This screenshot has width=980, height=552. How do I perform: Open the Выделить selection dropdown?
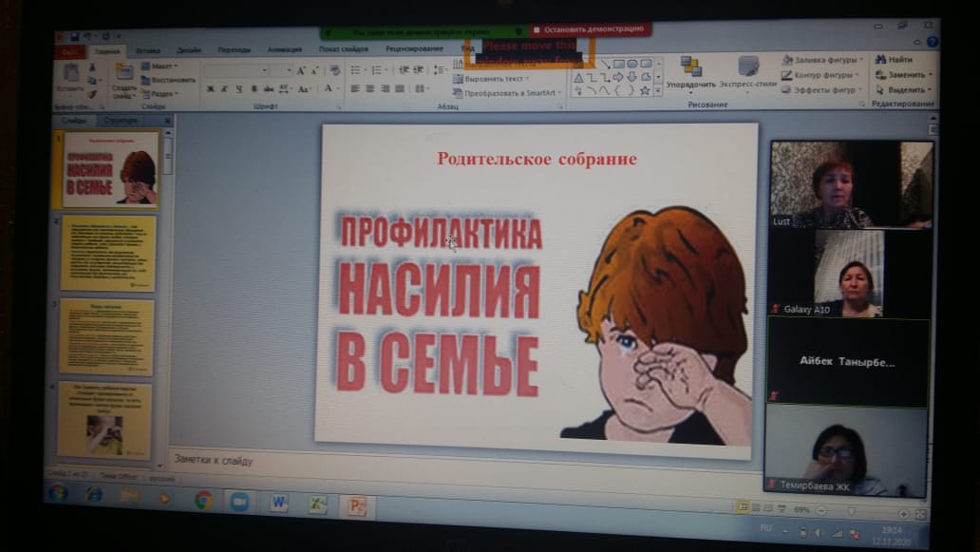point(904,90)
